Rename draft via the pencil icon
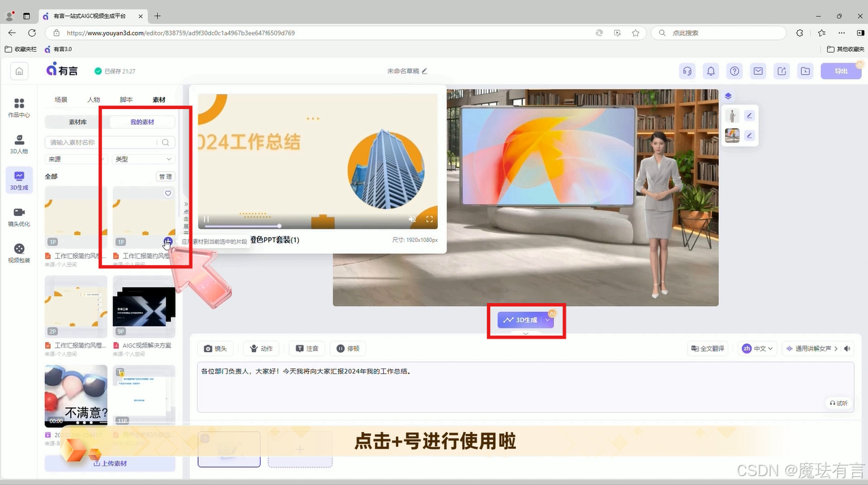 425,71
